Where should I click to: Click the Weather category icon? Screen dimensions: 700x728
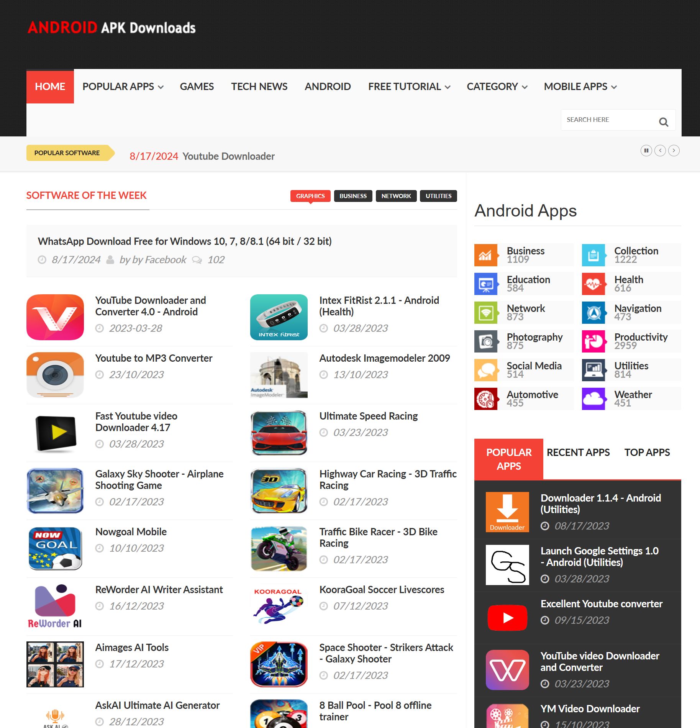click(593, 398)
